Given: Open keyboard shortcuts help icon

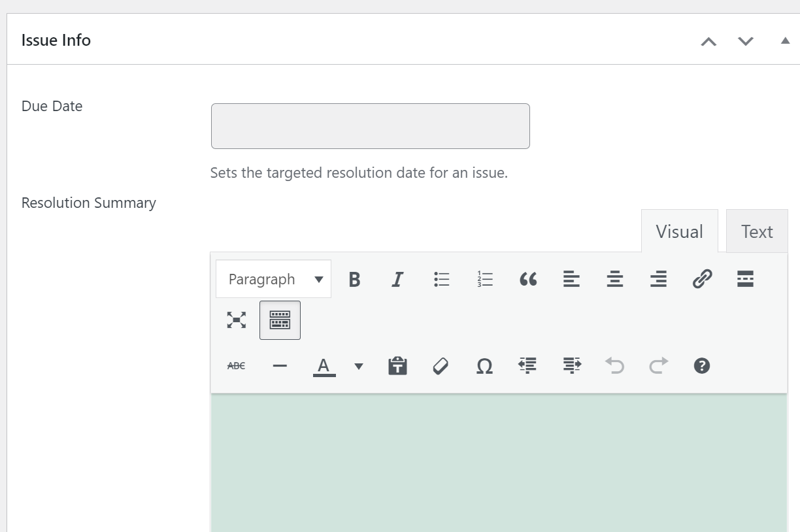Looking at the screenshot, I should 702,366.
